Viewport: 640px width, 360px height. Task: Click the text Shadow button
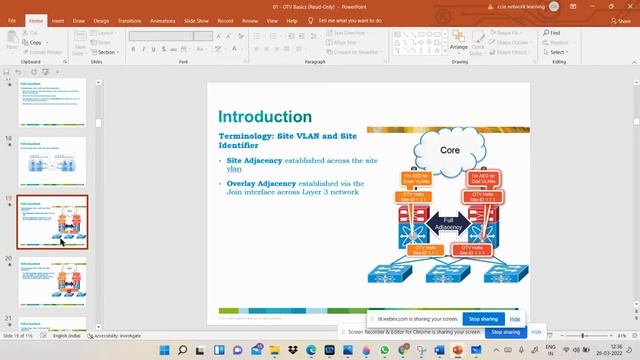tap(164, 49)
